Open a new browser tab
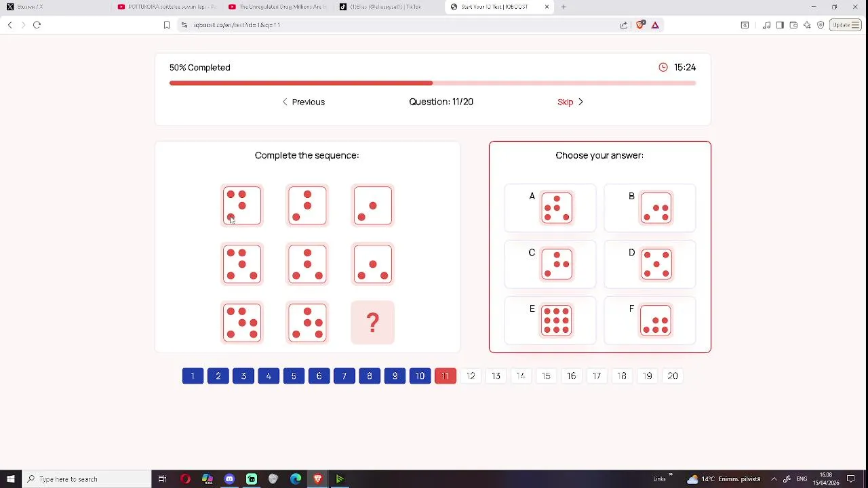The height and width of the screenshot is (488, 868). pos(564,7)
